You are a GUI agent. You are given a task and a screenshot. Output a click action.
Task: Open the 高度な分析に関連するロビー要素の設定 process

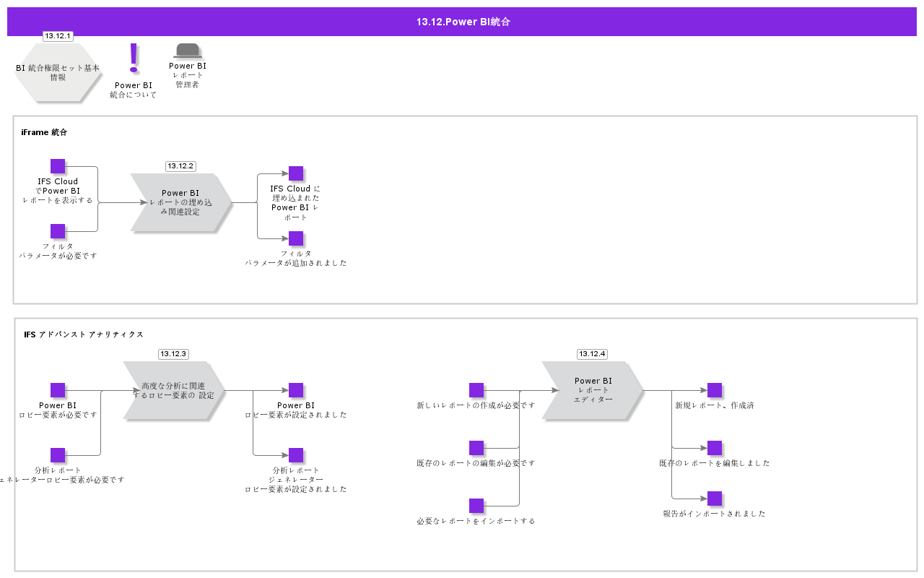(173, 390)
